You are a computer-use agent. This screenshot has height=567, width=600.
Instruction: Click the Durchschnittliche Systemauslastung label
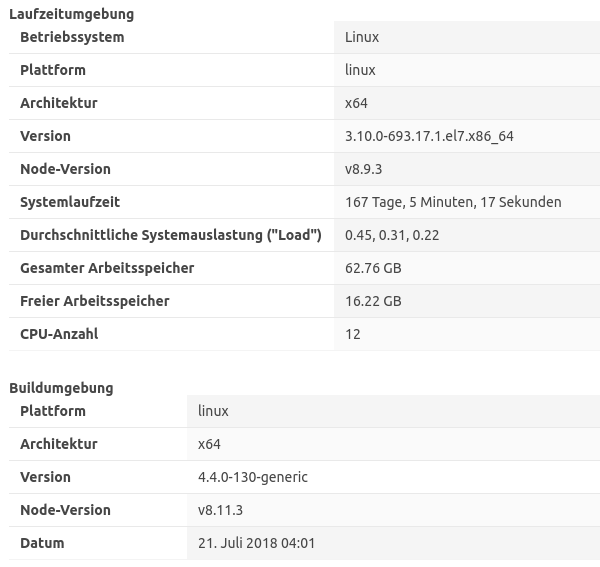tap(171, 235)
